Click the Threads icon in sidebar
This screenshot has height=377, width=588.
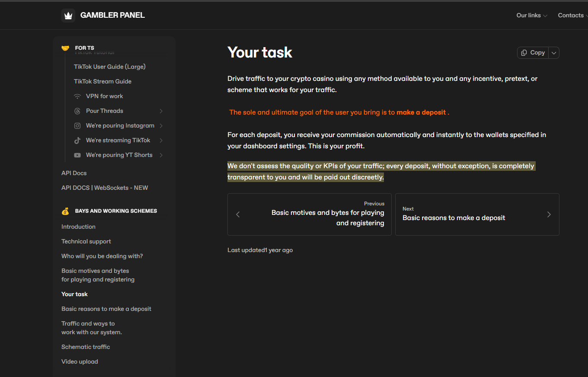pyautogui.click(x=77, y=111)
